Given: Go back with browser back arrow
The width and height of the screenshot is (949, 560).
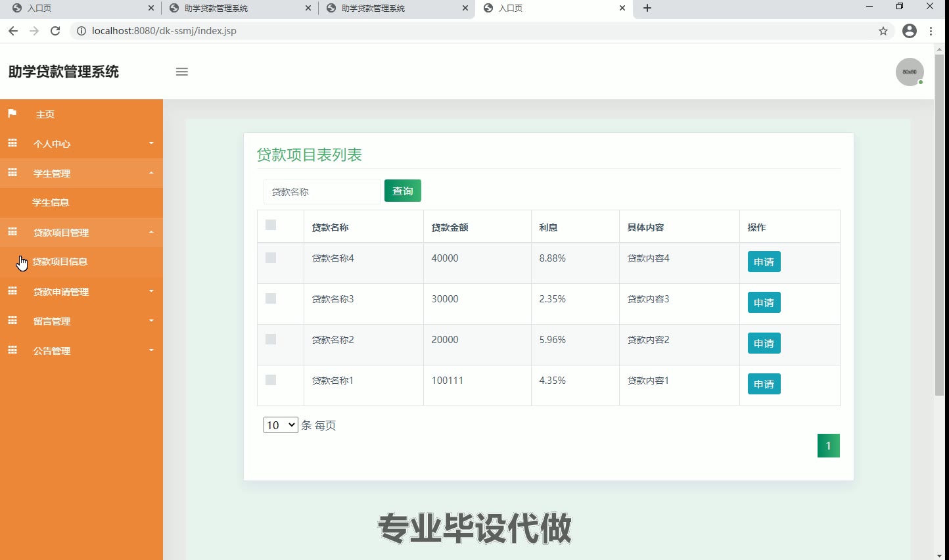Looking at the screenshot, I should [13, 31].
